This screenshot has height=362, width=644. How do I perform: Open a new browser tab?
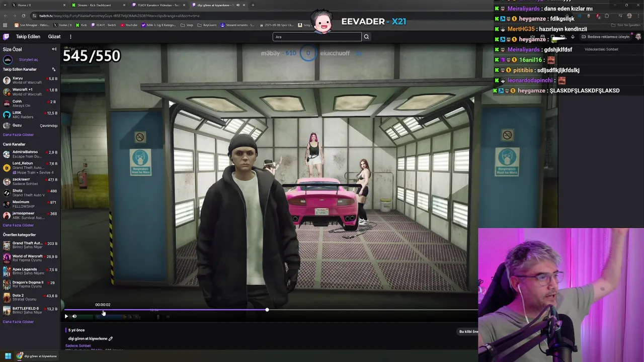pyautogui.click(x=253, y=5)
